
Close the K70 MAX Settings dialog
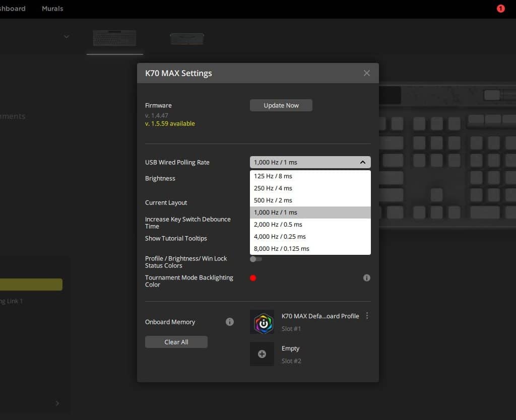click(366, 73)
